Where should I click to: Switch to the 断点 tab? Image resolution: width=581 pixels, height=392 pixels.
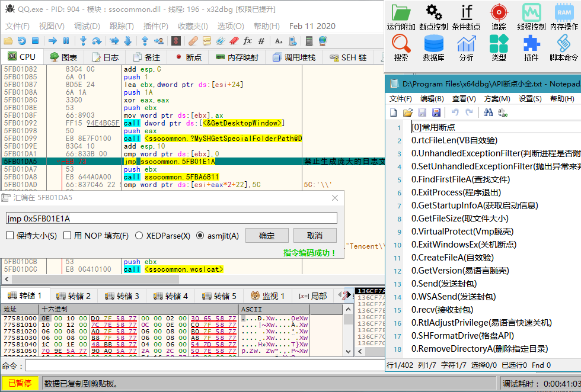coord(189,57)
